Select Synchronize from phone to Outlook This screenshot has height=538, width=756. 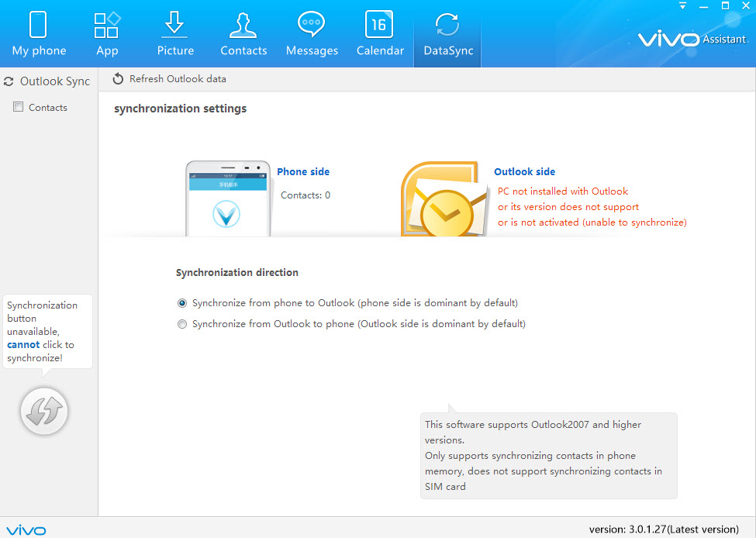point(182,303)
